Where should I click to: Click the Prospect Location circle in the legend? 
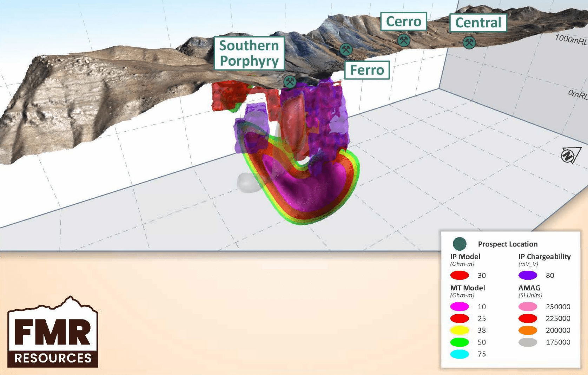pos(459,244)
